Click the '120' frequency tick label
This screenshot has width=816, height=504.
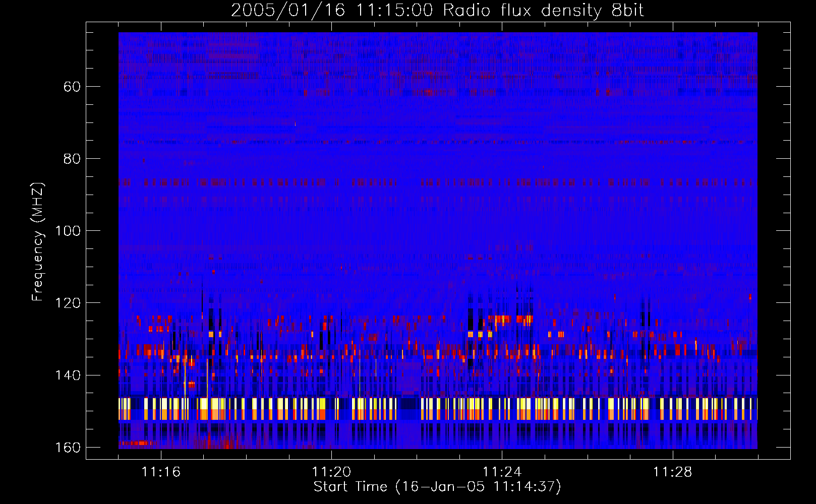(x=68, y=303)
